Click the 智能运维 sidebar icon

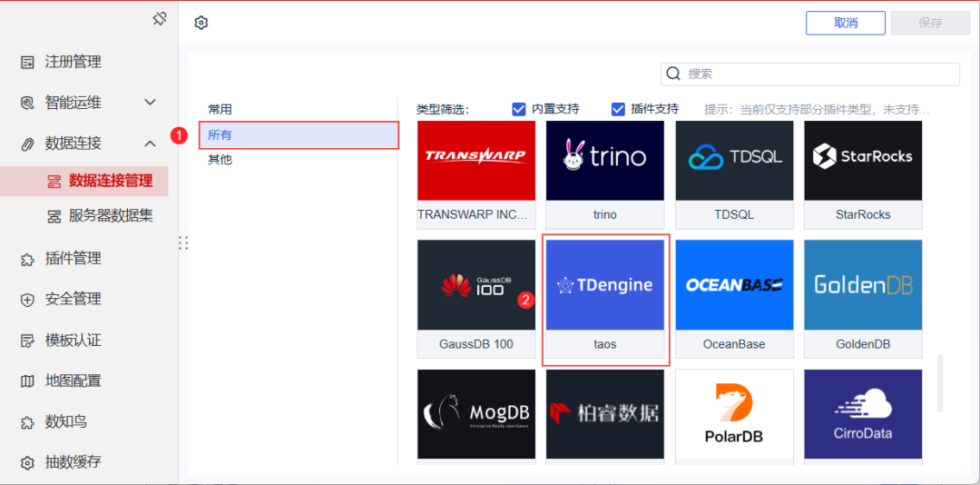click(27, 102)
